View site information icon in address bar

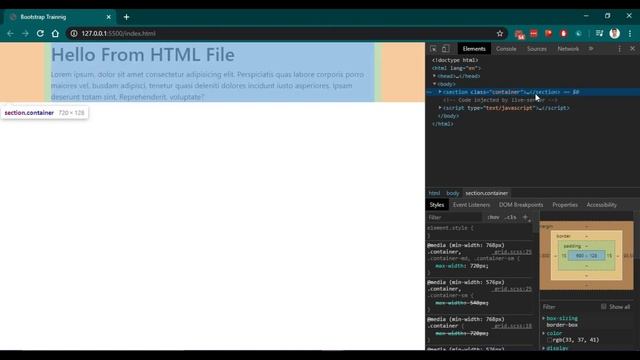[x=74, y=33]
